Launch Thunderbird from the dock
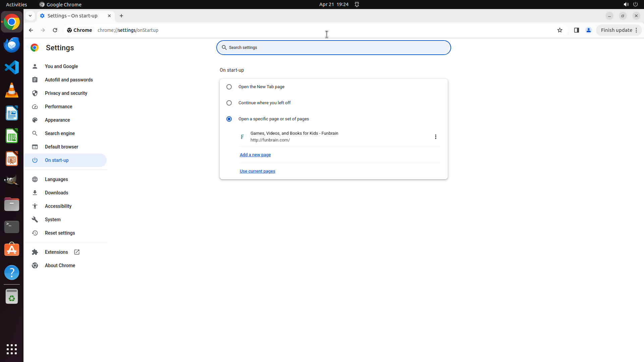 point(12,45)
